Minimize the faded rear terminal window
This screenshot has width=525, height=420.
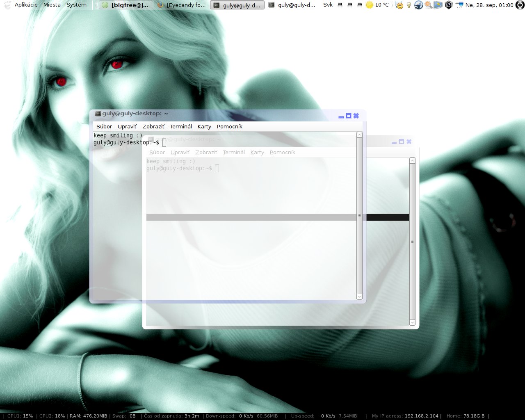point(394,142)
